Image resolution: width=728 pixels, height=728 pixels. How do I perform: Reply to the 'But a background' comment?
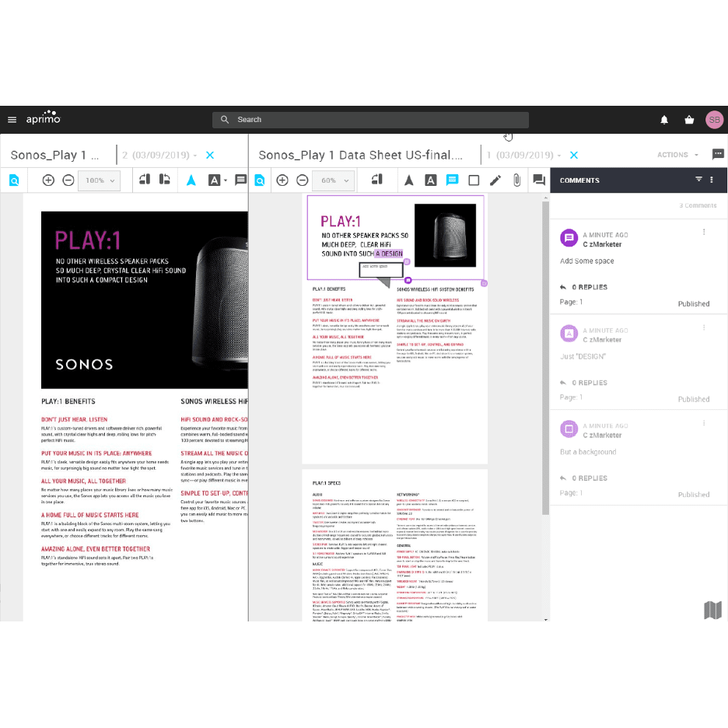[x=583, y=478]
